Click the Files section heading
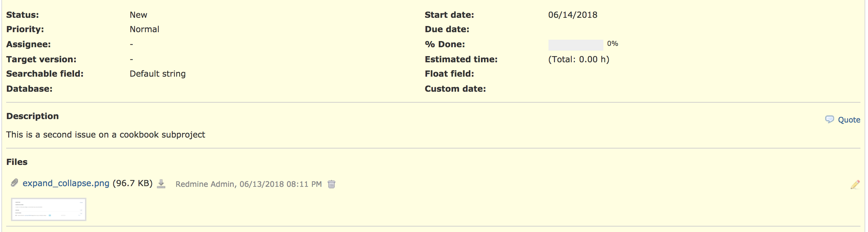The height and width of the screenshot is (232, 868). click(17, 162)
